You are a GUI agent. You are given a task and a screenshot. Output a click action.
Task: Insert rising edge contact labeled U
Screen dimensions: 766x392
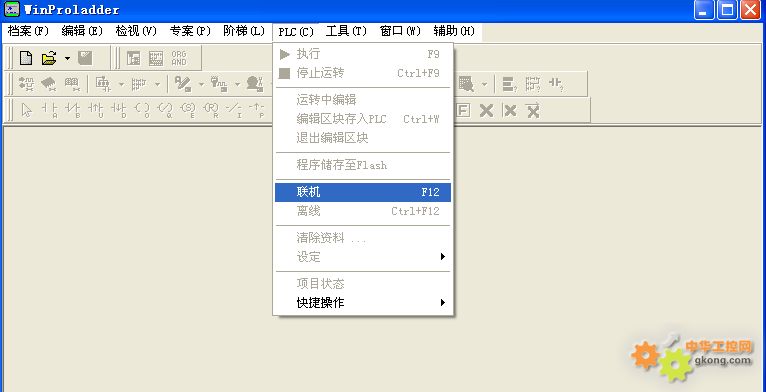(96, 110)
